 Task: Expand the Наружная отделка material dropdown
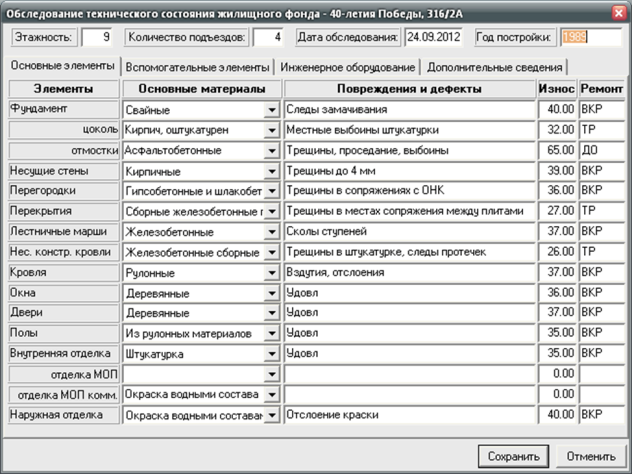(272, 415)
